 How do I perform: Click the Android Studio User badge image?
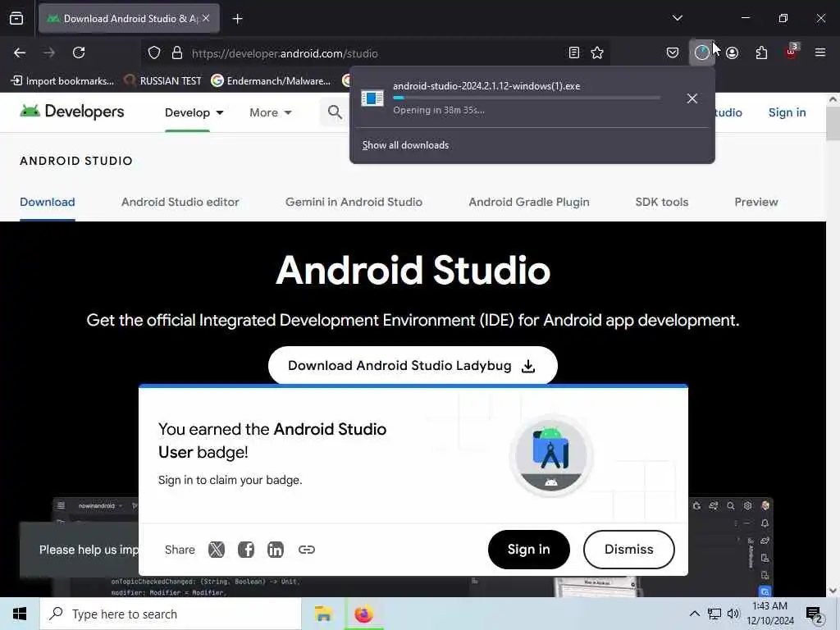click(550, 456)
